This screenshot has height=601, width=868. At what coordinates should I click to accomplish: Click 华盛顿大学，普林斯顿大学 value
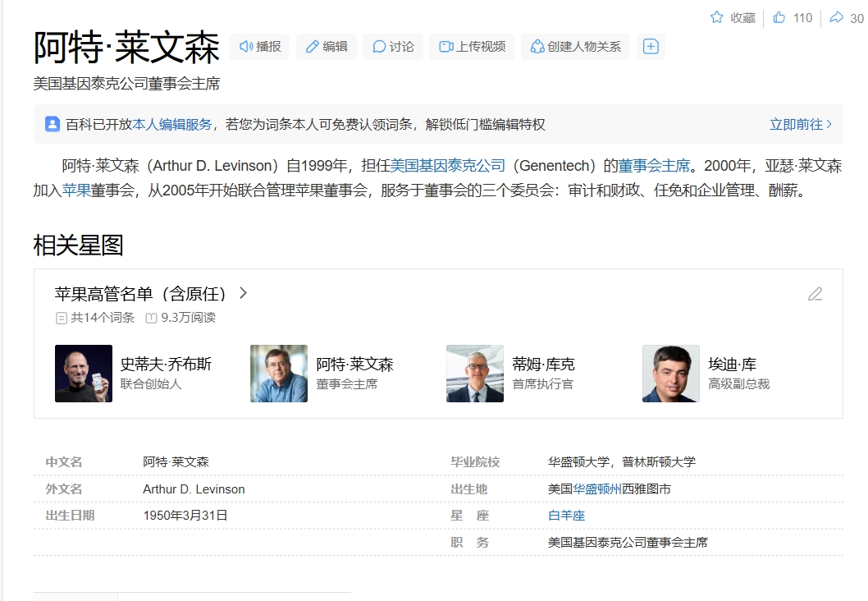tap(622, 462)
